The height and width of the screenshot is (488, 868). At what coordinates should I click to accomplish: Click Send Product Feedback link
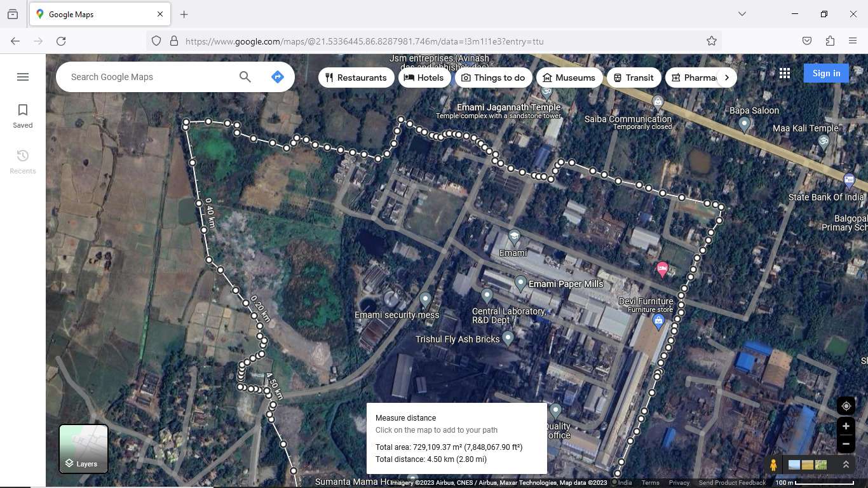tap(732, 483)
